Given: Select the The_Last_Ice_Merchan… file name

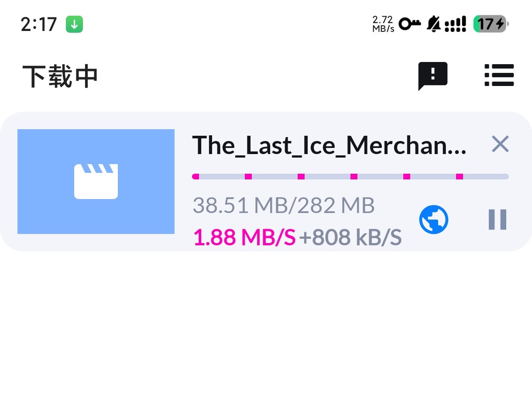Looking at the screenshot, I should point(329,145).
